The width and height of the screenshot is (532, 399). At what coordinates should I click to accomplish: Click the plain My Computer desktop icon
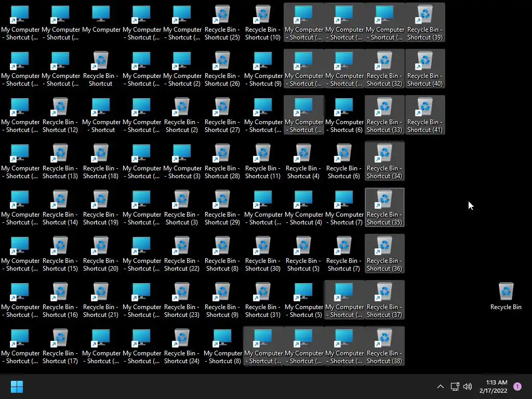pos(101,19)
